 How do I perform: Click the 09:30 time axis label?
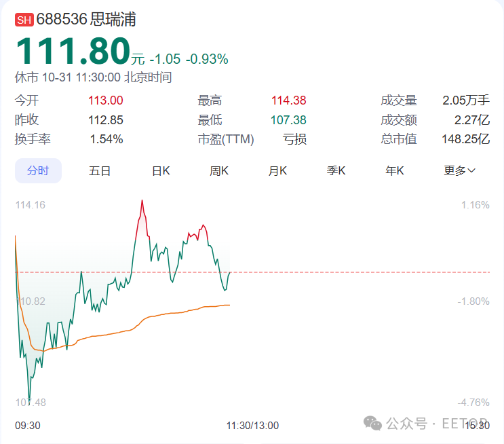coord(28,426)
